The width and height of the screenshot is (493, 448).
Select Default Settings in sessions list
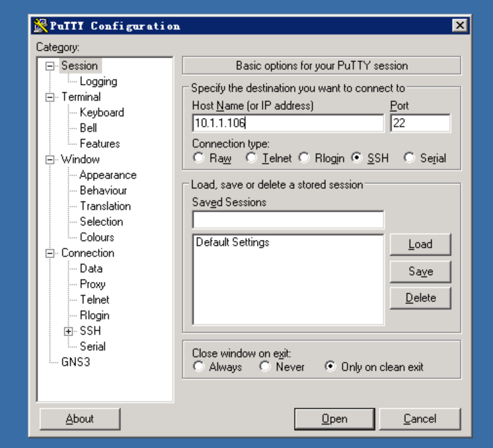click(233, 243)
